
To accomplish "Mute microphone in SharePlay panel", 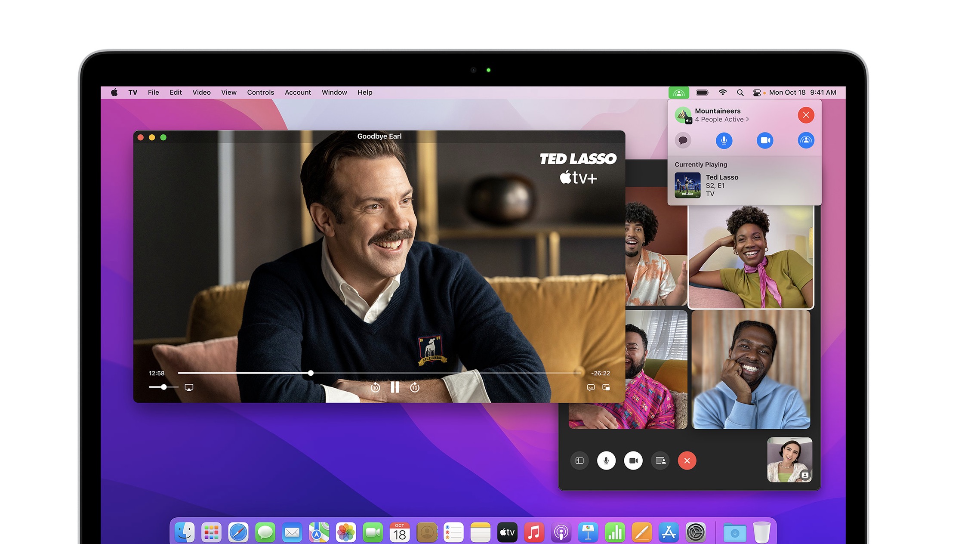I will click(x=724, y=140).
